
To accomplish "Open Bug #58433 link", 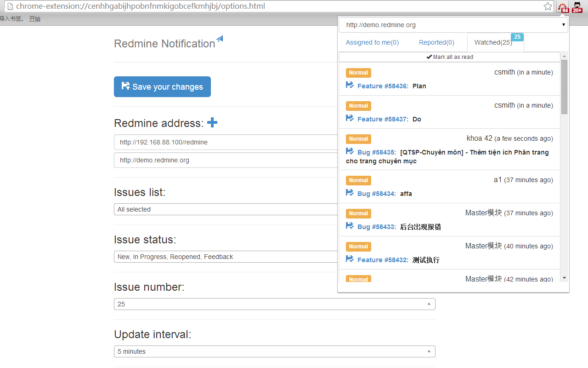I will pyautogui.click(x=377, y=227).
